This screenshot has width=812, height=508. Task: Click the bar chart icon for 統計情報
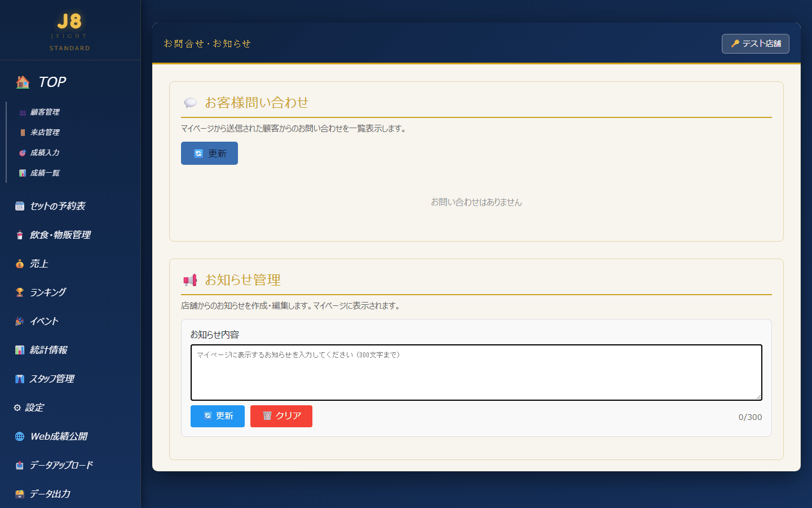pyautogui.click(x=20, y=350)
